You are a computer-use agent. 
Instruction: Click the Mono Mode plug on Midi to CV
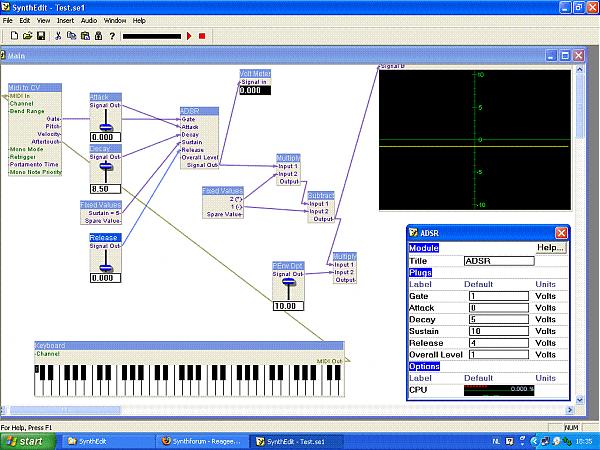26,149
